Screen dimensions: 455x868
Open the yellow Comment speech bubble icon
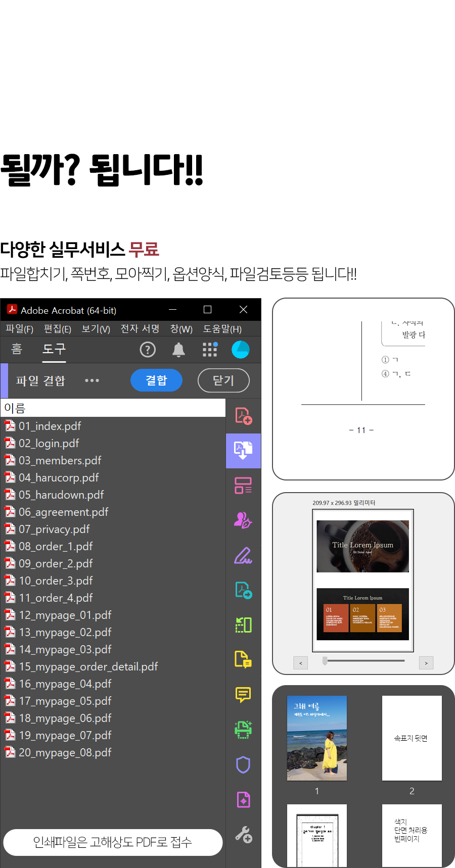243,695
